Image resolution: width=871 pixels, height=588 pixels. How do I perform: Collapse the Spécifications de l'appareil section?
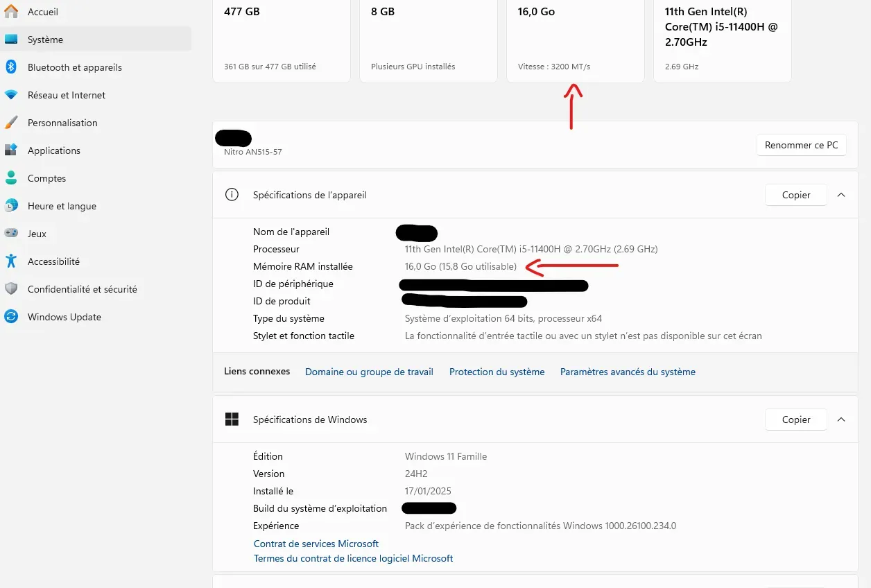pos(841,195)
